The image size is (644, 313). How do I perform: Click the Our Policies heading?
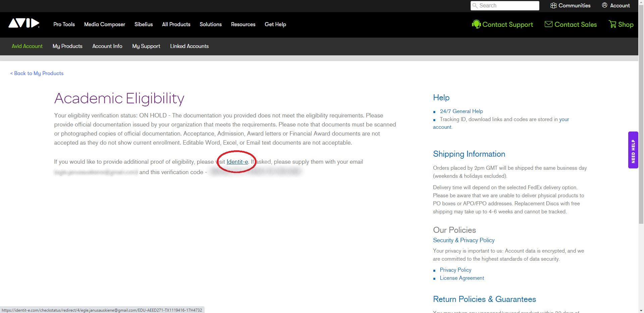tap(454, 230)
